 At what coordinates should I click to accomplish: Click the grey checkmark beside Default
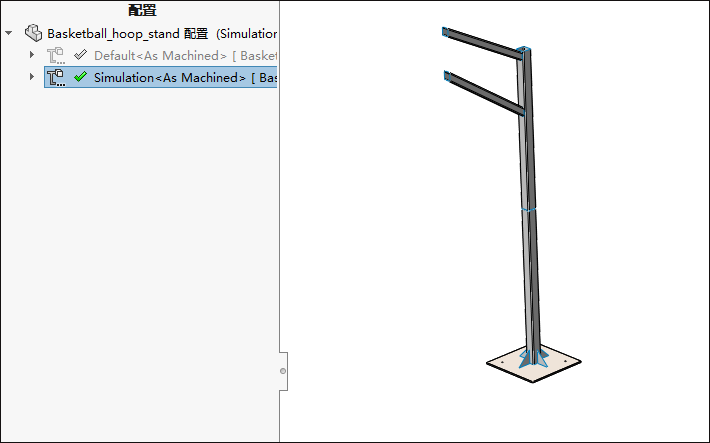point(81,55)
